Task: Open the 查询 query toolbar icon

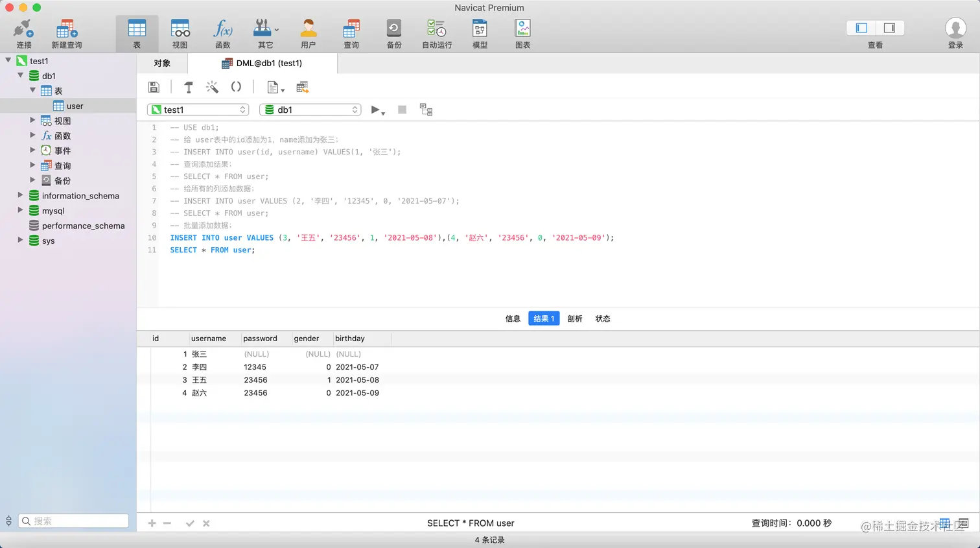Action: click(x=351, y=34)
